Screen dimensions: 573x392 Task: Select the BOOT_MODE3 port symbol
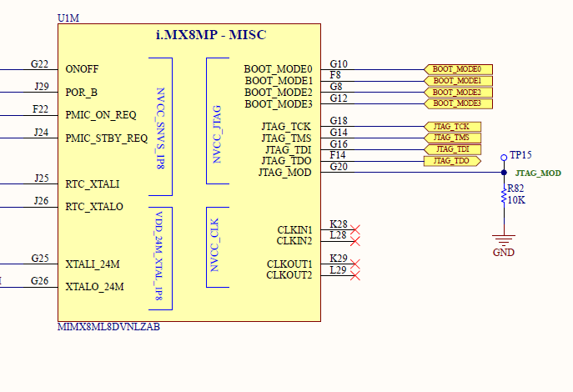[458, 103]
